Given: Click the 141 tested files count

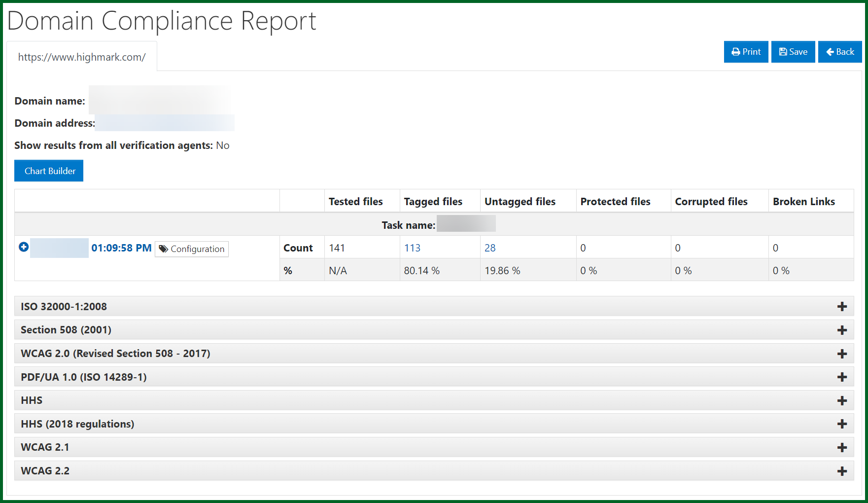Looking at the screenshot, I should tap(337, 248).
